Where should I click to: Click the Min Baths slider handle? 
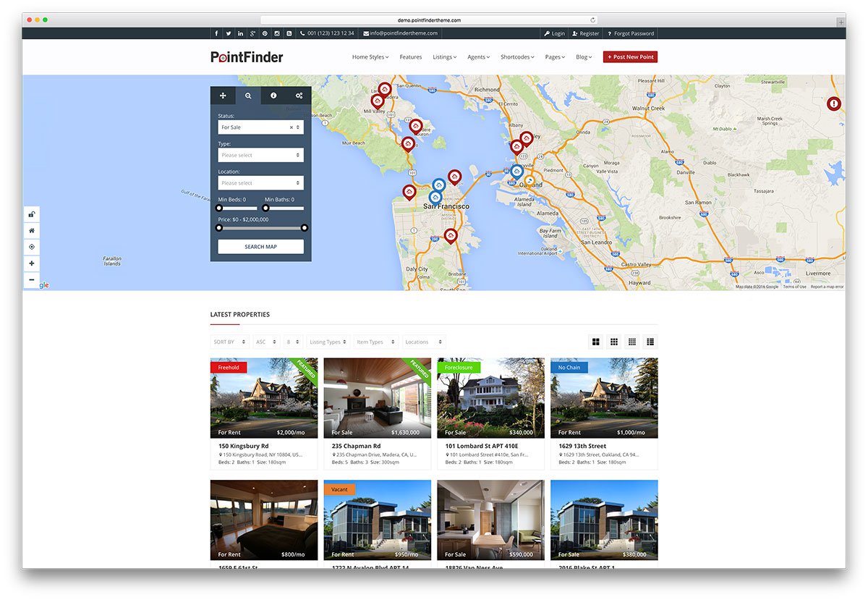tap(265, 208)
